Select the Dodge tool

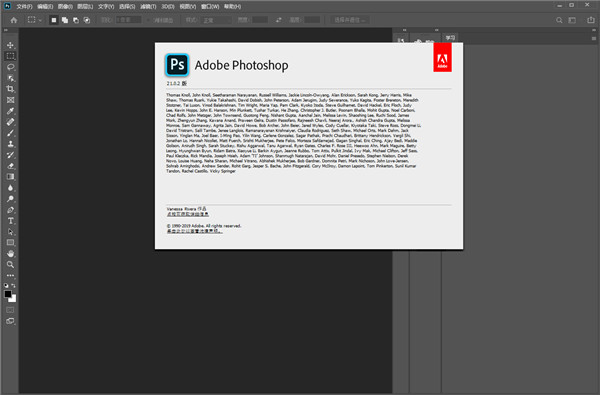point(10,199)
